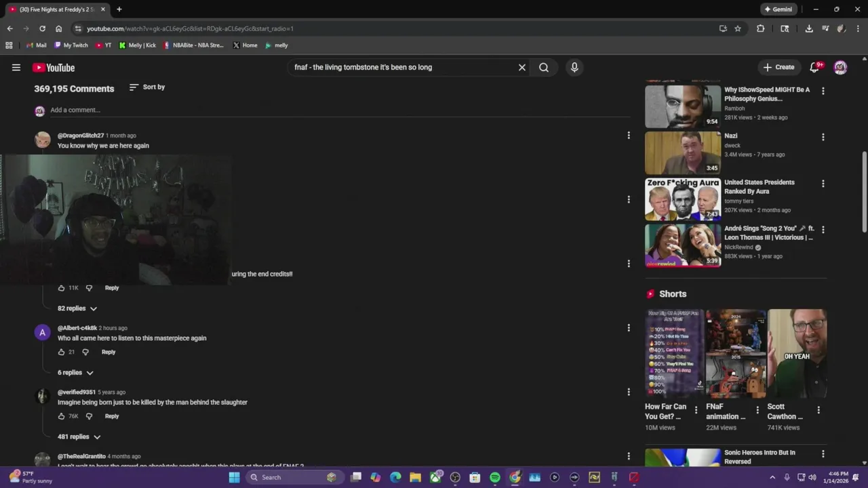Screen dimensions: 868x488
Task: Open the Sort by comments dropdown
Action: [146, 87]
